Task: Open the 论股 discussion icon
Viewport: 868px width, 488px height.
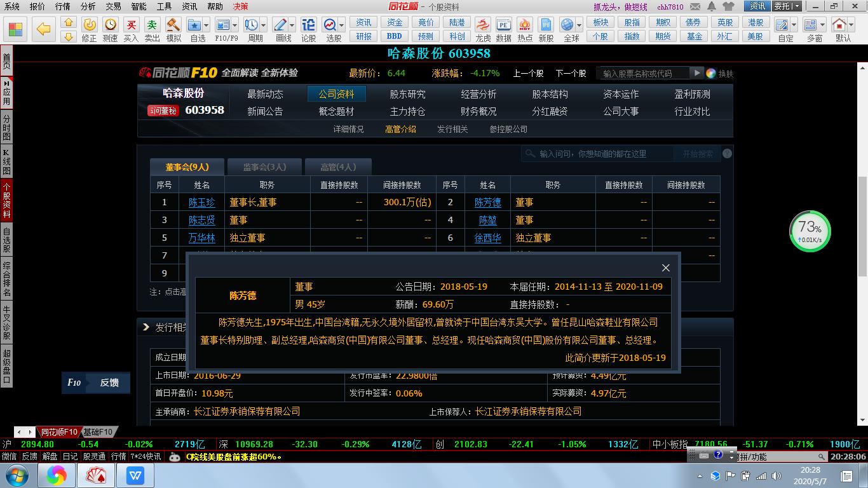Action: click(x=308, y=29)
